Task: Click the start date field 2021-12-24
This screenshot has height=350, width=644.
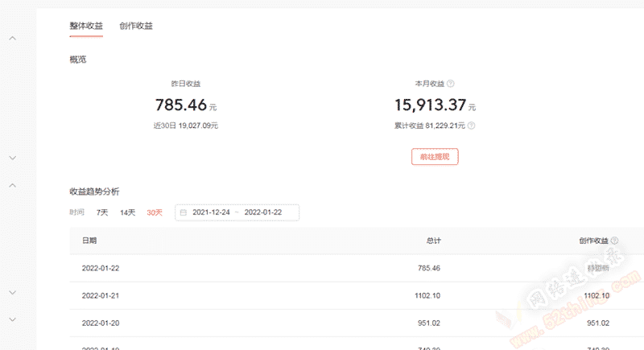Action: (x=211, y=212)
